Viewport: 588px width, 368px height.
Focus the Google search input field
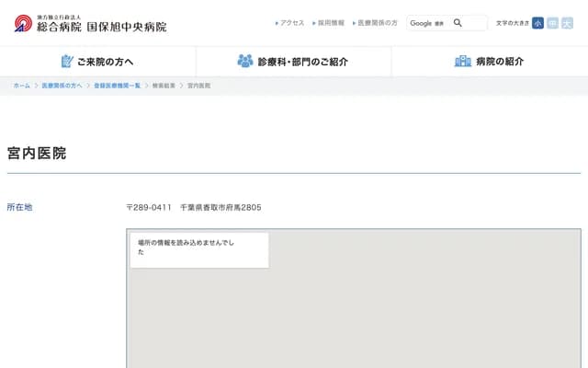[447, 23]
